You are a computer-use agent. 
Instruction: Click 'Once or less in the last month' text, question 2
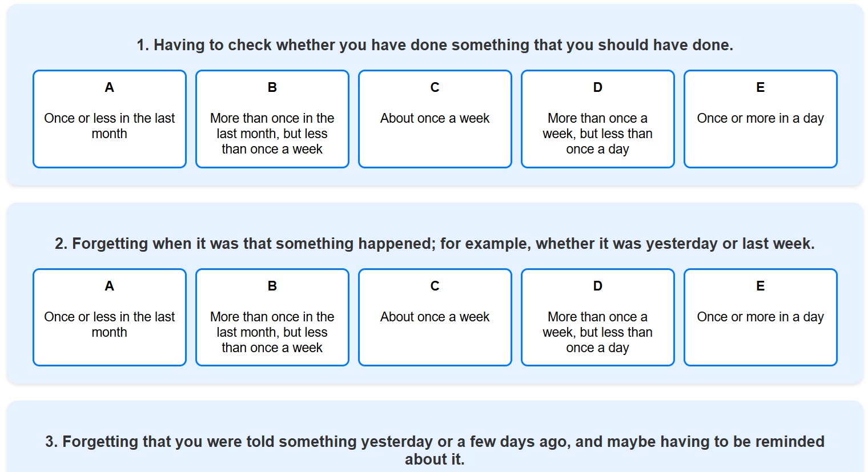[110, 324]
